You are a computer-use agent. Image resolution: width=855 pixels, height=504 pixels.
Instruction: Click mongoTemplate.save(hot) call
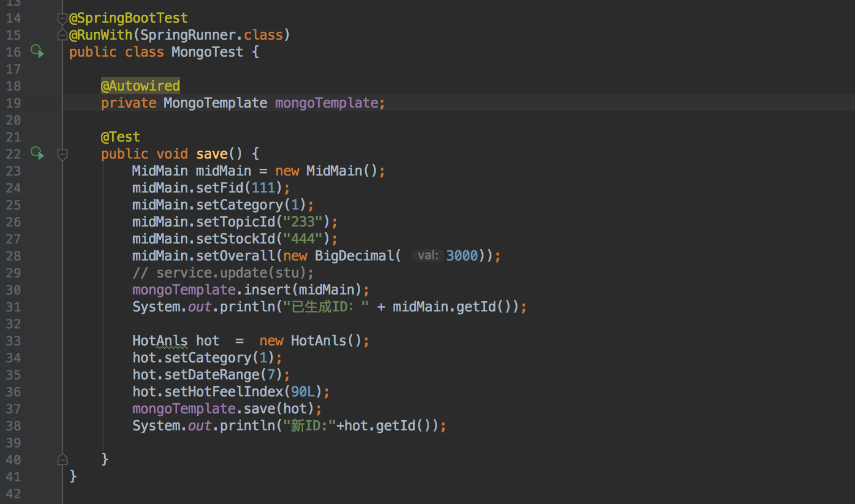(223, 409)
